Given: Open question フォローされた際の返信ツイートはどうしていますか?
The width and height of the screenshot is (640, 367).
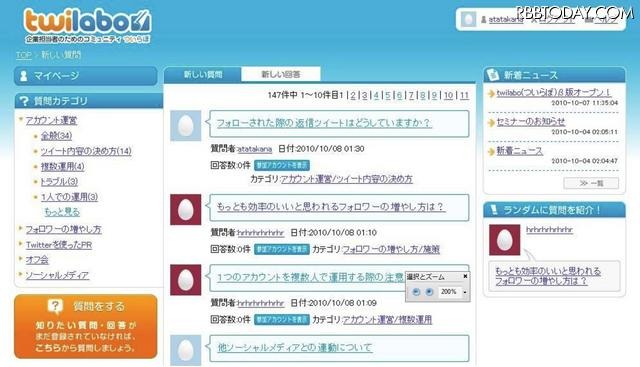Looking at the screenshot, I should pyautogui.click(x=324, y=123).
